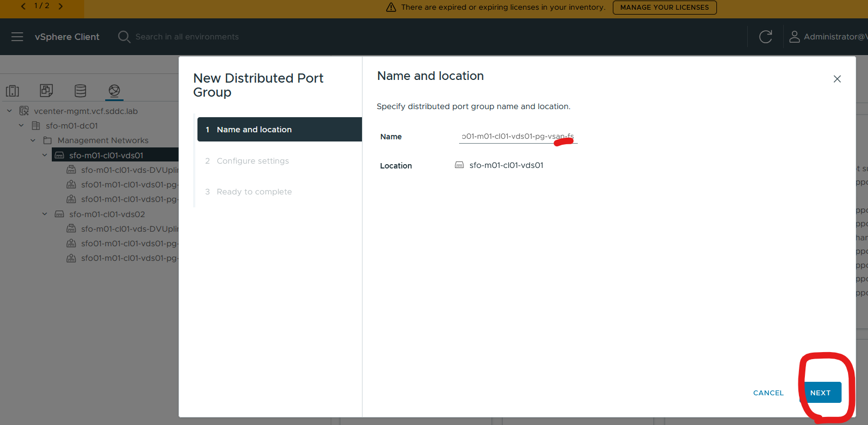Open the Networking inventory tab
This screenshot has width=868, height=425.
114,91
